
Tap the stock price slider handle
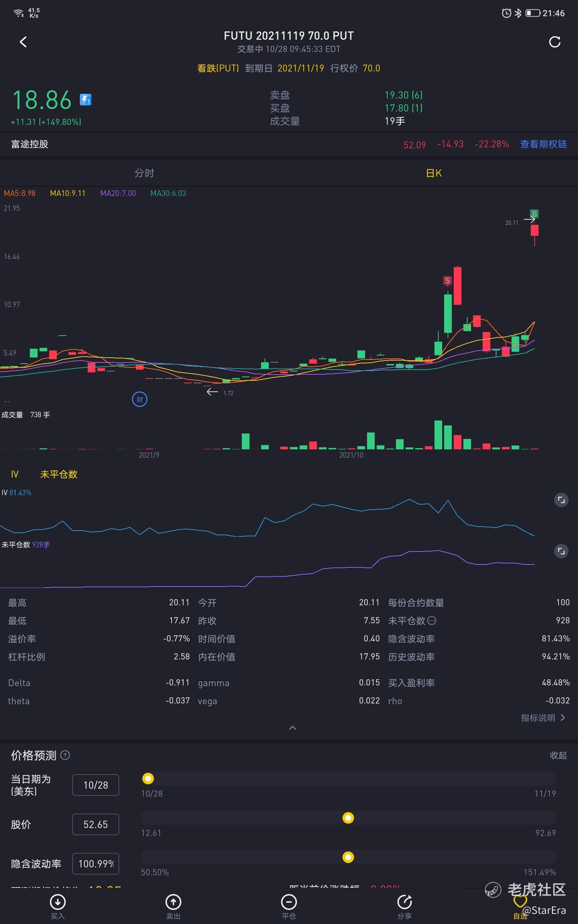[x=348, y=818]
